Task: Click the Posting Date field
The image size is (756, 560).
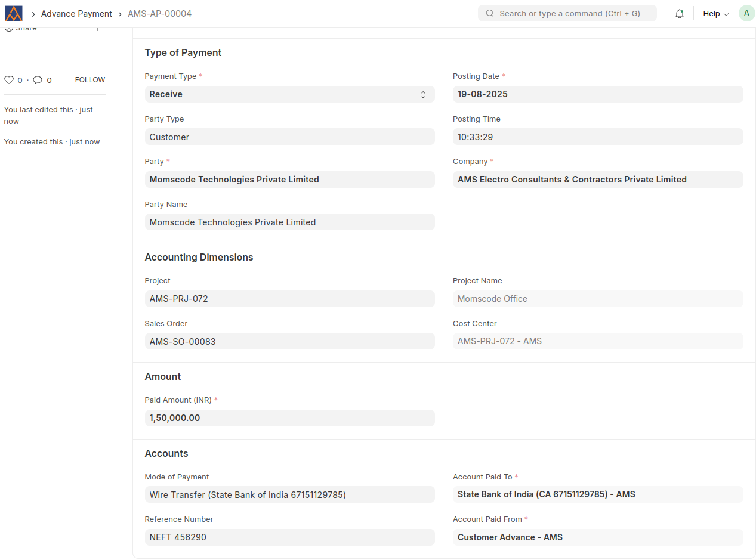Action: click(x=597, y=94)
